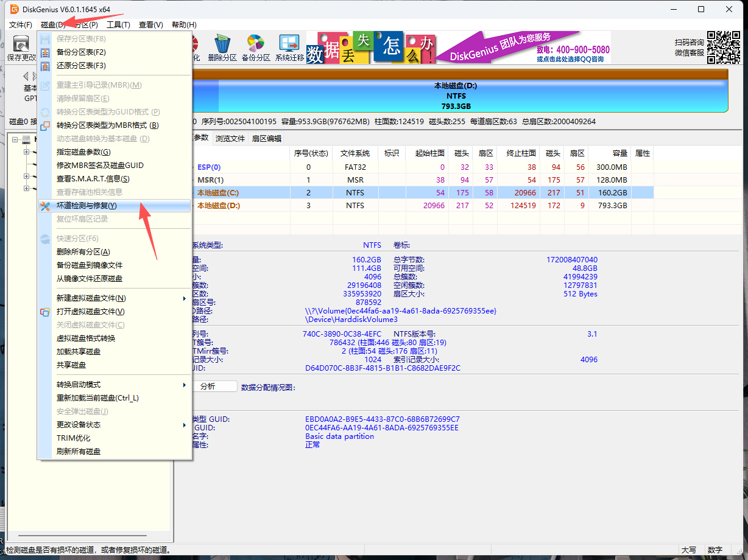The width and height of the screenshot is (748, 560).
Task: Expand the third partition tree node
Action: (x=26, y=176)
